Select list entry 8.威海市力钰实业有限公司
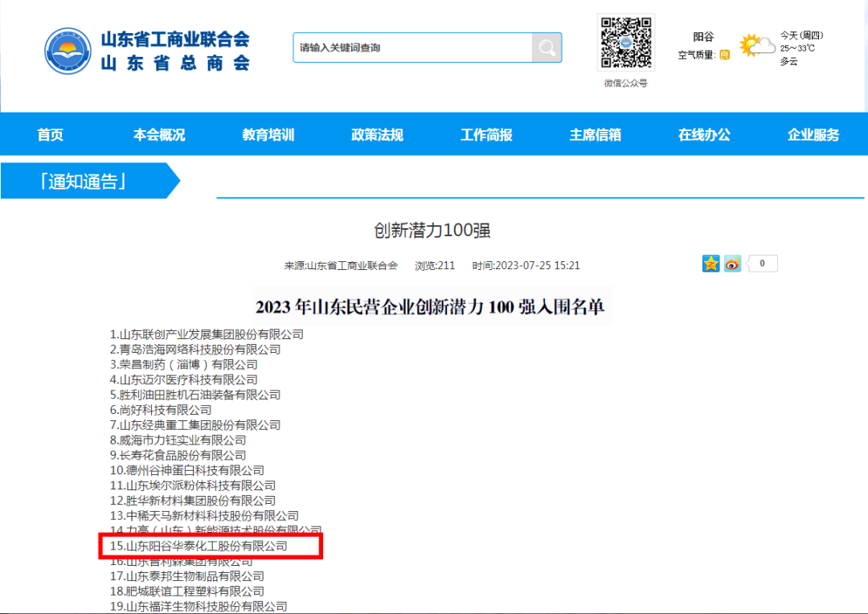Image resolution: width=868 pixels, height=614 pixels. pyautogui.click(x=178, y=440)
